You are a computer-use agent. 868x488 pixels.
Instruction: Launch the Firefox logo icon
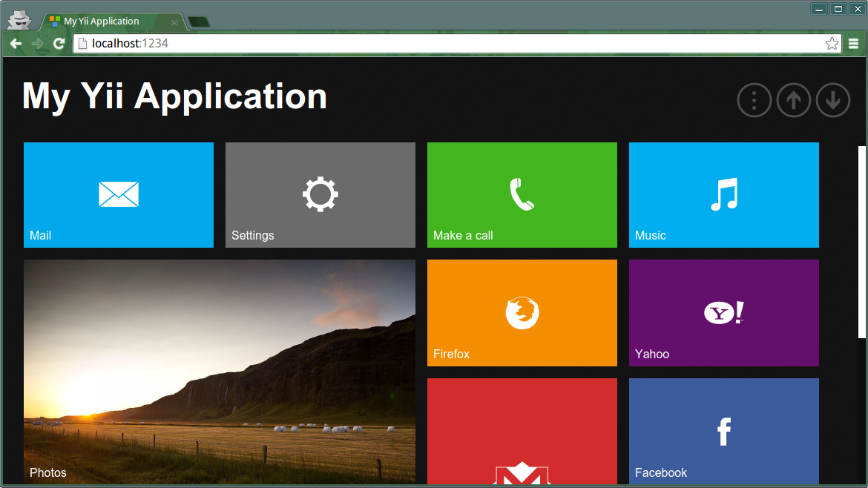[x=522, y=313]
